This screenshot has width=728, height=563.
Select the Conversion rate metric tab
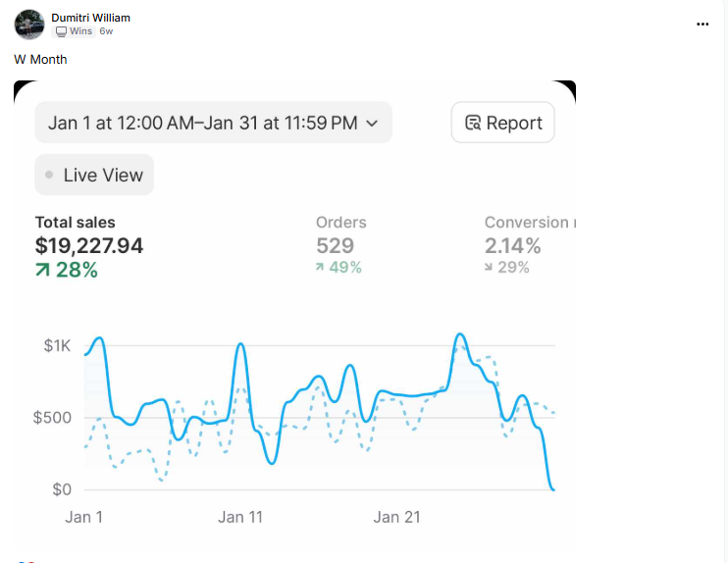530,245
